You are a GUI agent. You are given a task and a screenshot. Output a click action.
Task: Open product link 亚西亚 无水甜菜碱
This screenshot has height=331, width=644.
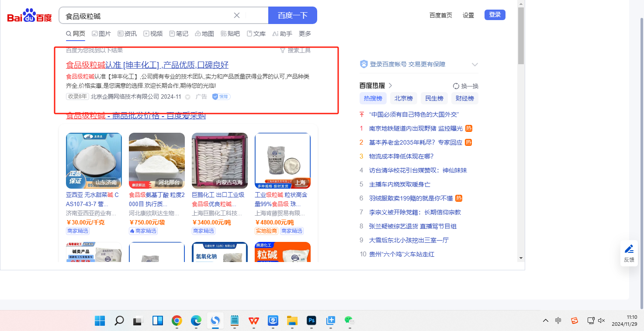coord(92,200)
